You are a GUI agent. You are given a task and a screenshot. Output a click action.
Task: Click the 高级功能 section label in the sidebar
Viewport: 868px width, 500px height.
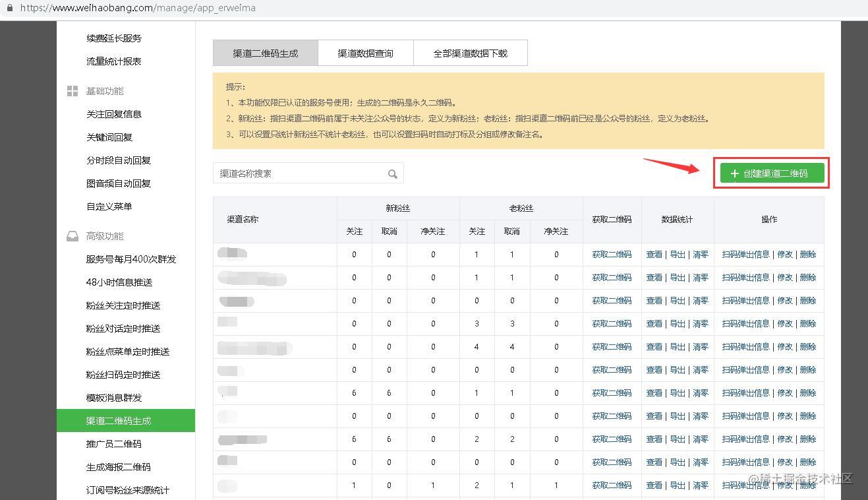pos(105,236)
